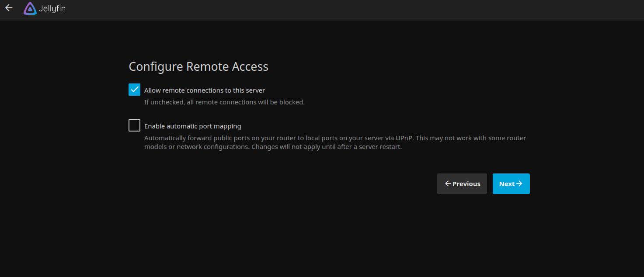This screenshot has height=277, width=644.
Task: Click the 'Allow remote connections to this server' label
Action: pyautogui.click(x=205, y=90)
